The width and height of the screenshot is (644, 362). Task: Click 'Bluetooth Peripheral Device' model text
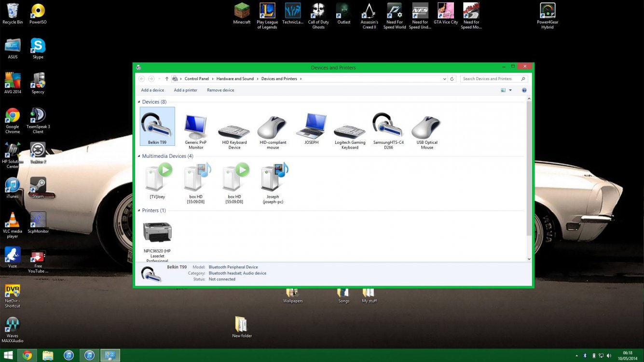coord(233,267)
